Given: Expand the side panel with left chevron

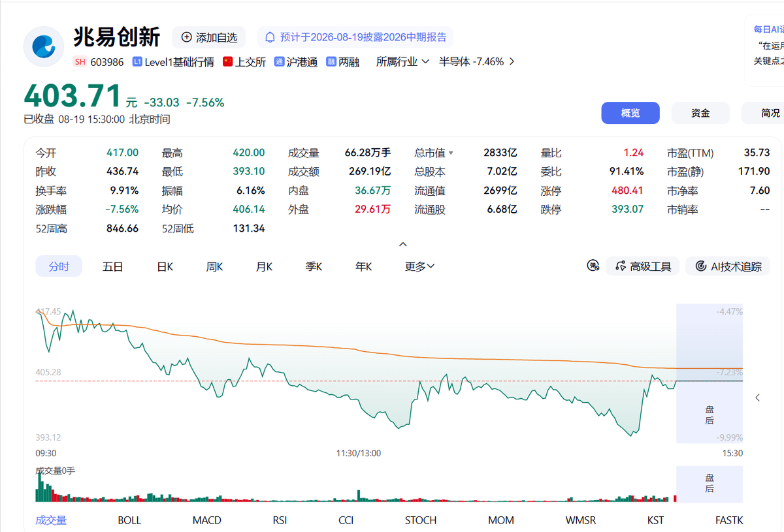Looking at the screenshot, I should tap(757, 398).
